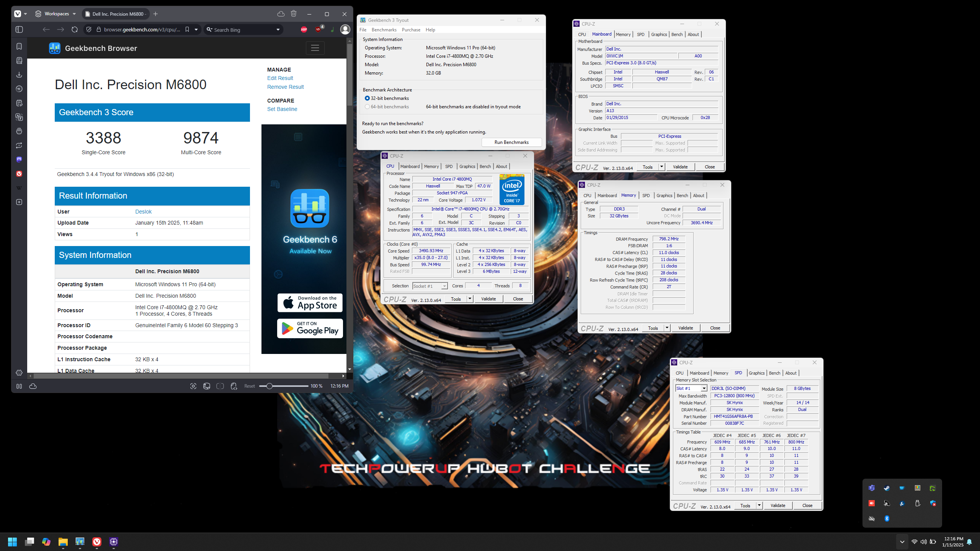Click the Deslok user link
This screenshot has height=551, width=980.
[143, 212]
